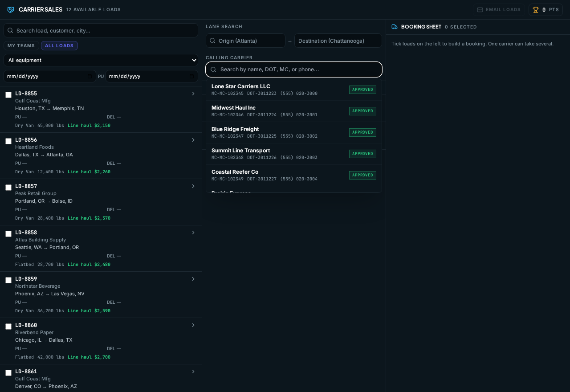
Task: Expand the LD-8857 Peak Retail Group row
Action: (x=193, y=186)
